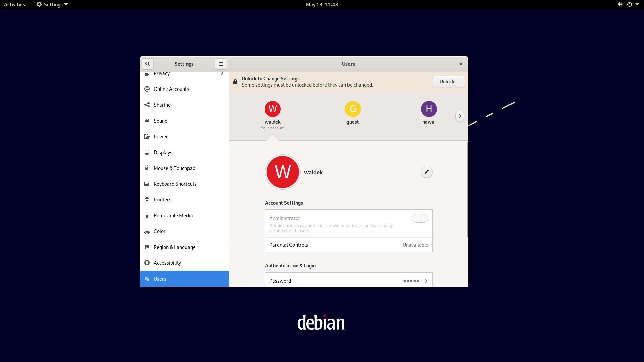Viewport: 644px width, 362px height.
Task: Expand the Password row chevron
Action: (x=426, y=281)
